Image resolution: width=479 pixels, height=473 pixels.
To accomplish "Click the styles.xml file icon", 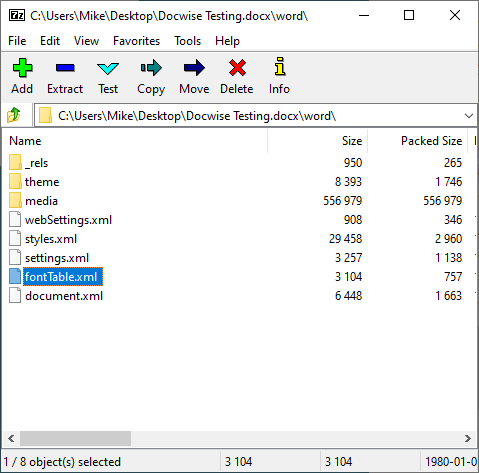I will 15,238.
